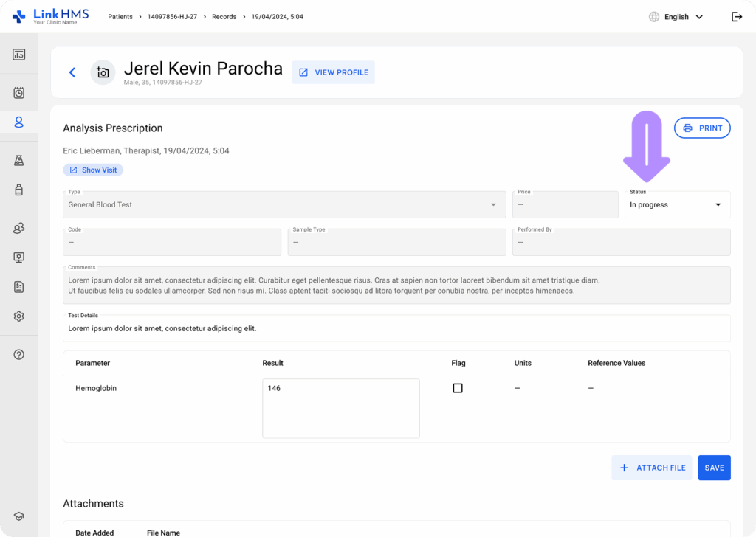Click the logout icon in top bar
This screenshot has width=756, height=537.
pyautogui.click(x=737, y=17)
